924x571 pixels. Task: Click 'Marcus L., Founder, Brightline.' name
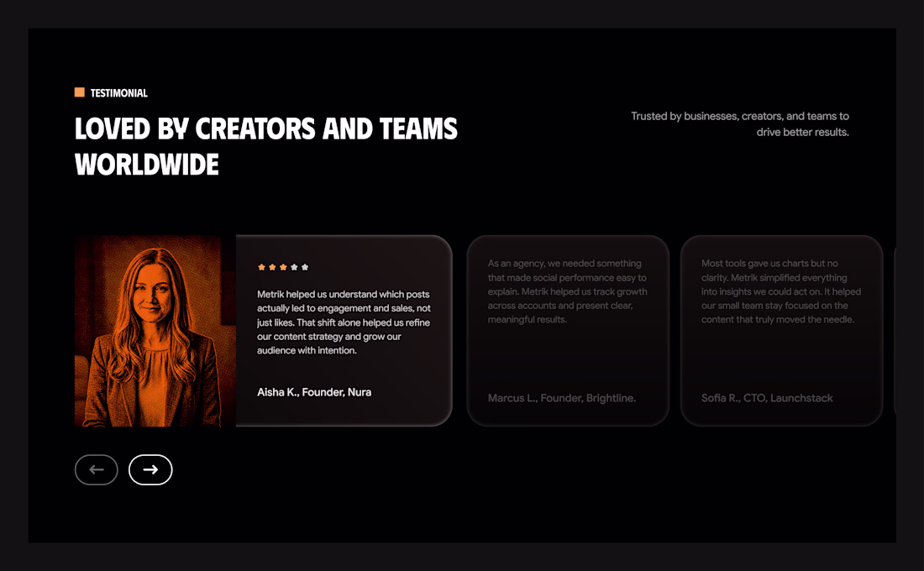562,398
